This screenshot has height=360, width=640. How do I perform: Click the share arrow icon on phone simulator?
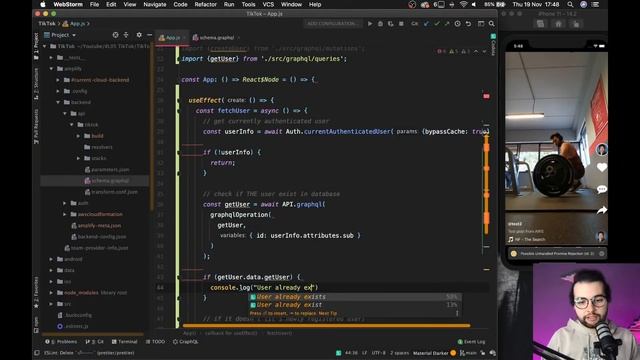coord(602,210)
